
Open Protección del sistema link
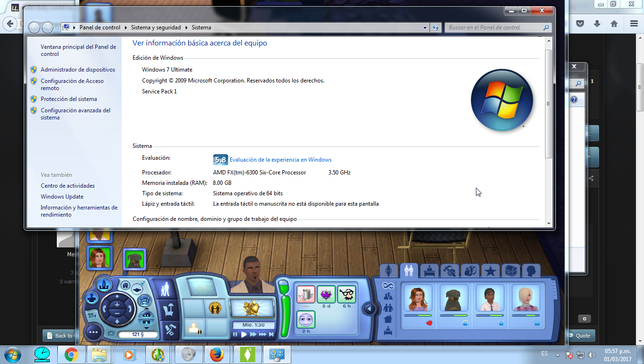click(69, 99)
